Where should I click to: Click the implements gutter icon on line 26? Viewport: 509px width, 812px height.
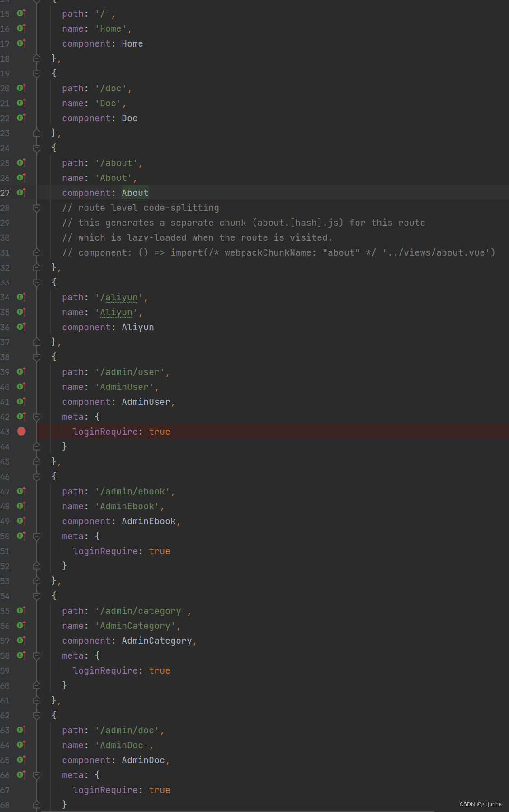[21, 178]
